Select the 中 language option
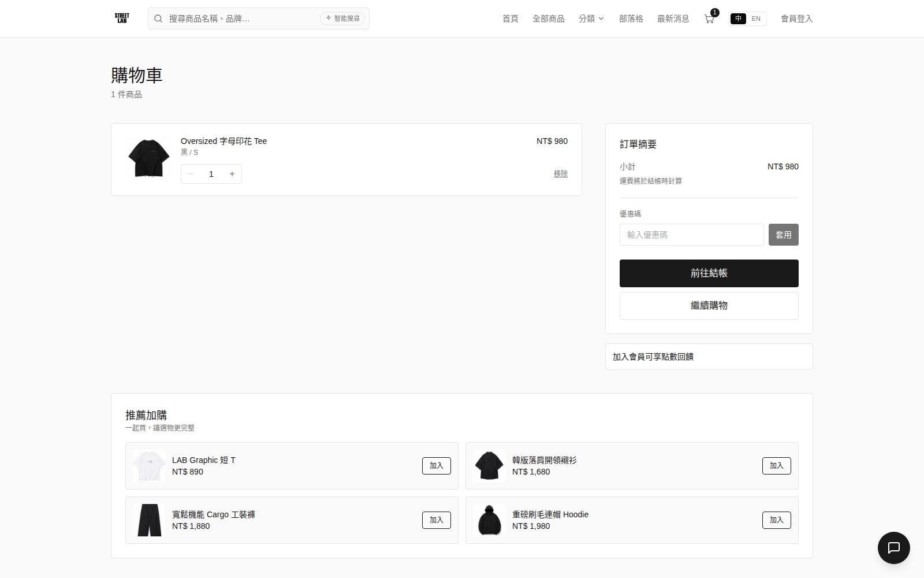The width and height of the screenshot is (924, 578). (x=738, y=18)
